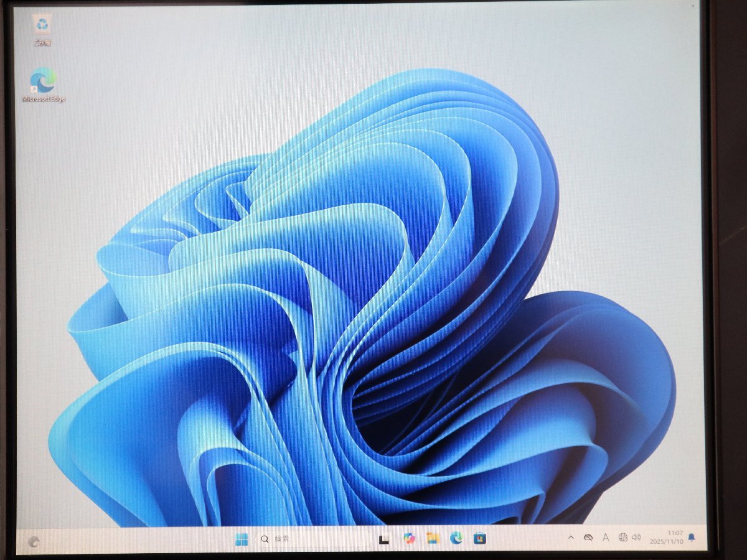Launch Copilot from the taskbar
This screenshot has height=560, width=747.
408,538
